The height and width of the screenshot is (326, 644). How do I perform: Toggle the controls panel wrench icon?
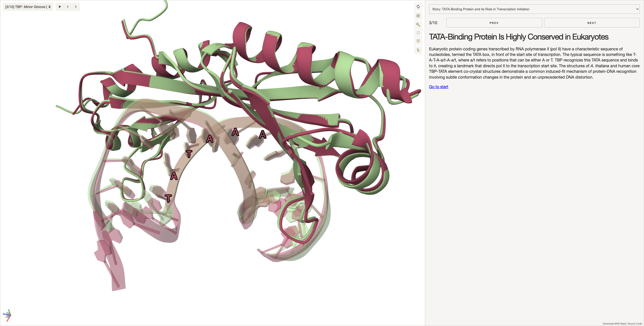point(418,24)
